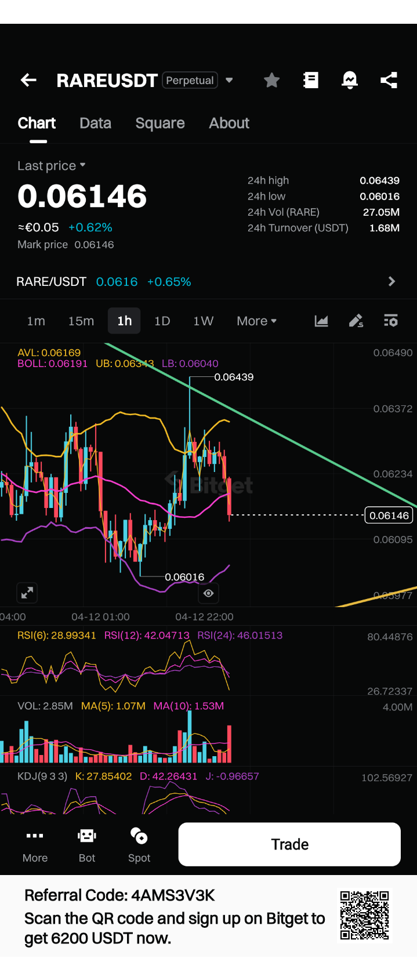The image size is (417, 980).
Task: Tap the BOLL indicator legend
Action: click(52, 364)
